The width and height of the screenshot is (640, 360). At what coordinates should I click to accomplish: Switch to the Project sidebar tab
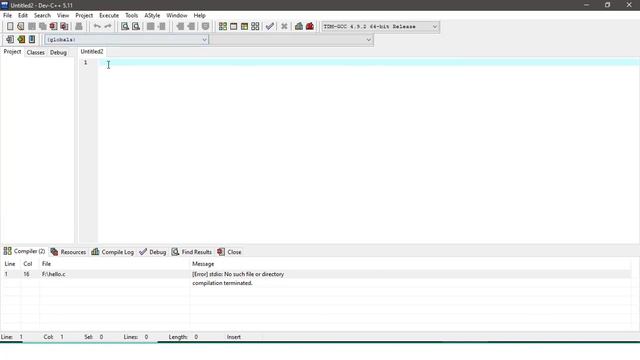click(x=12, y=52)
